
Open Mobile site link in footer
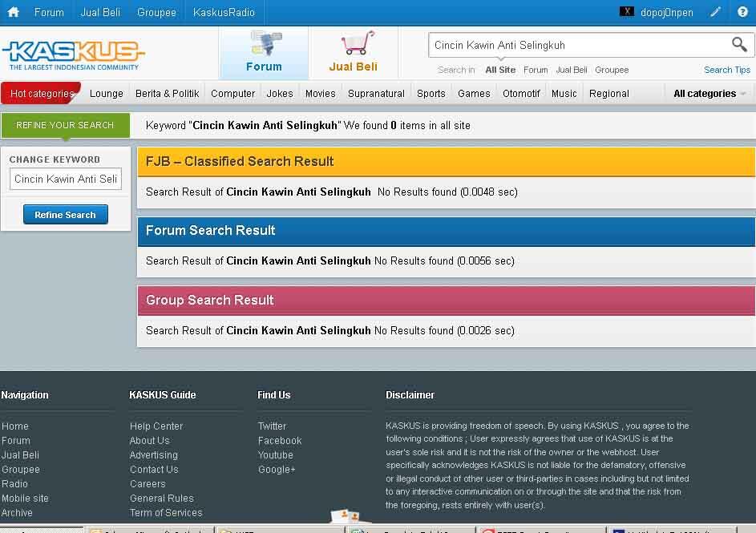[x=25, y=499]
